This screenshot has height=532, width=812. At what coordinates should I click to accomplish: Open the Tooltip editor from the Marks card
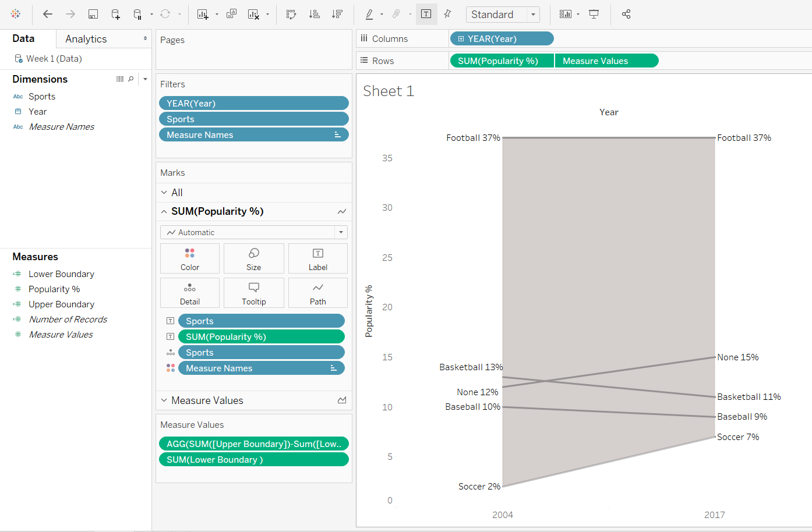[x=253, y=292]
